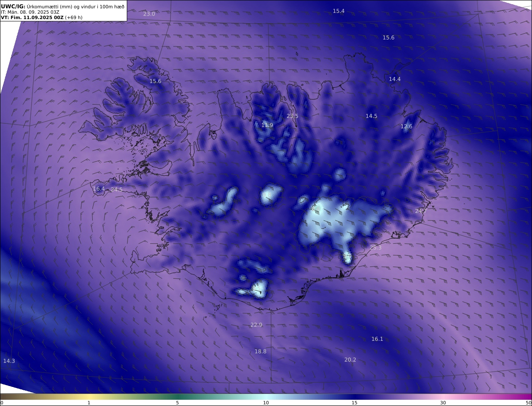Click the 14.3 value label
Viewport: 532px width, 406px height.
click(x=9, y=361)
